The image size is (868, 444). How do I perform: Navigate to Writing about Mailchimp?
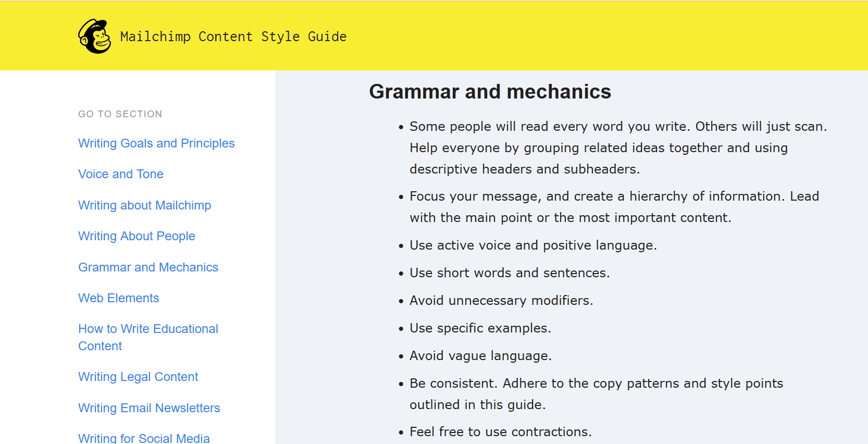click(145, 205)
